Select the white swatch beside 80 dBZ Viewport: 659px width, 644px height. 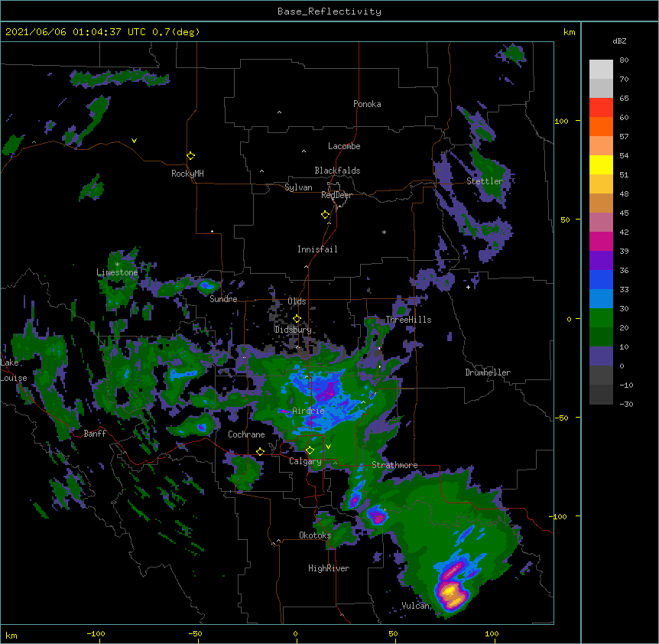pyautogui.click(x=601, y=70)
